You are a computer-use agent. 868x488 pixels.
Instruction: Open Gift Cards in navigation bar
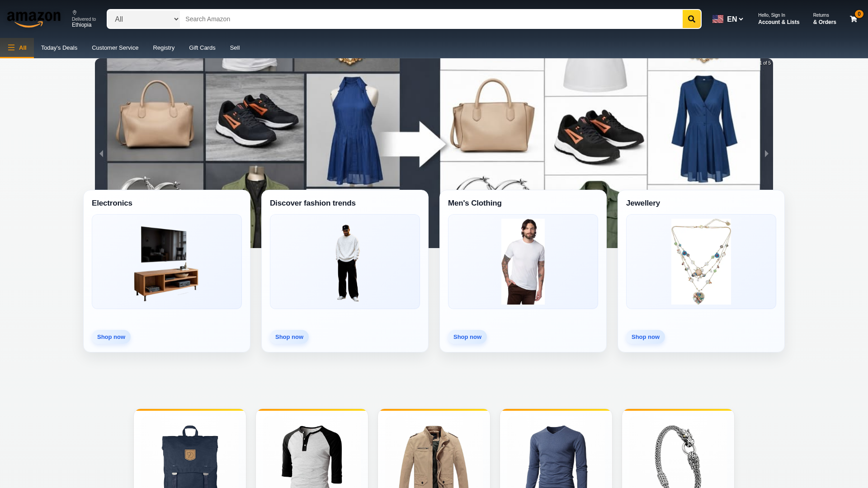coord(202,47)
